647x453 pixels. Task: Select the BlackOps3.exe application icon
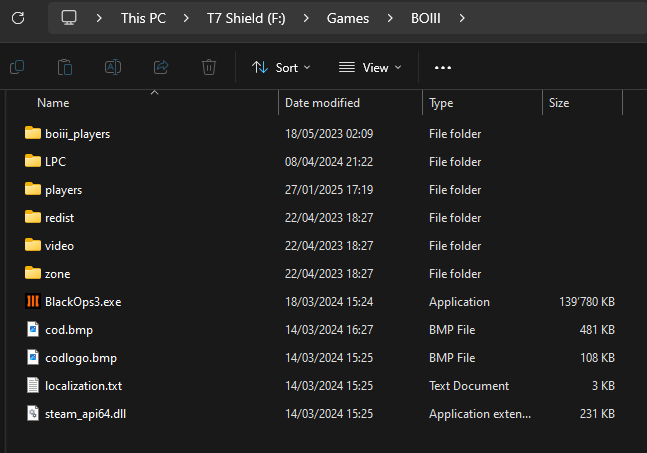coord(33,301)
